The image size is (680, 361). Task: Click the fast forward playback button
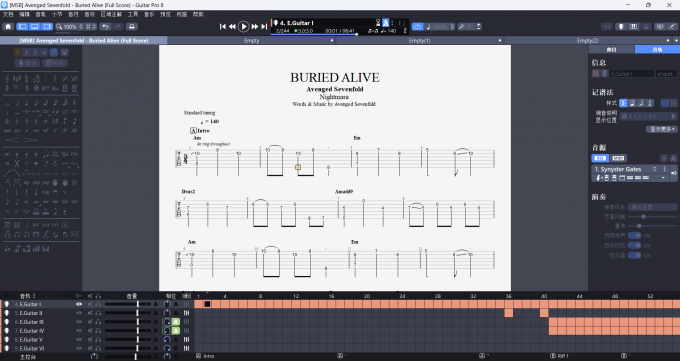pyautogui.click(x=255, y=26)
